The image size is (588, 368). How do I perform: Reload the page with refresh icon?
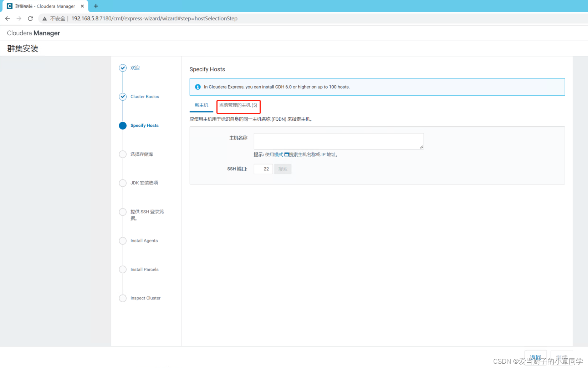click(30, 19)
